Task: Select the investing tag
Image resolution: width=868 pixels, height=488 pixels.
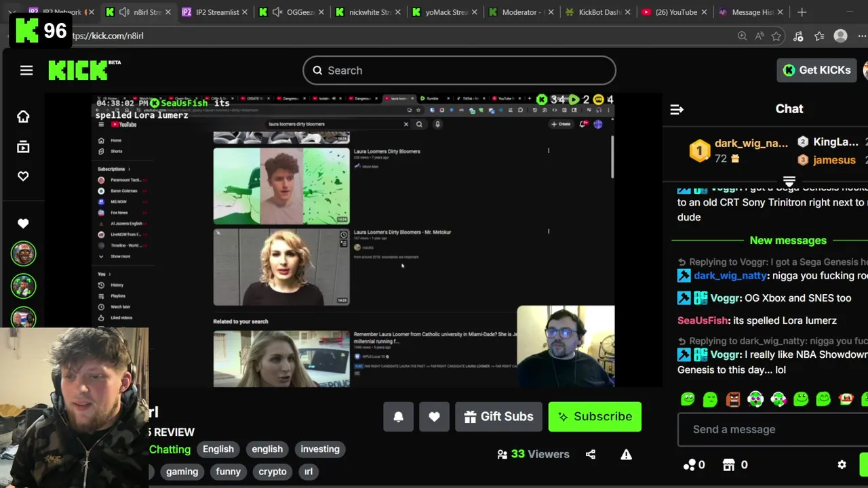Action: point(320,449)
